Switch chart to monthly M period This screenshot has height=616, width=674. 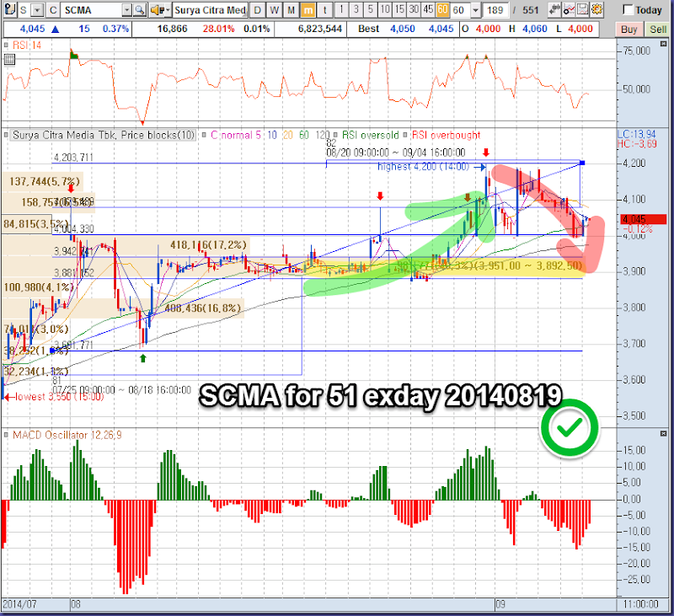click(291, 10)
